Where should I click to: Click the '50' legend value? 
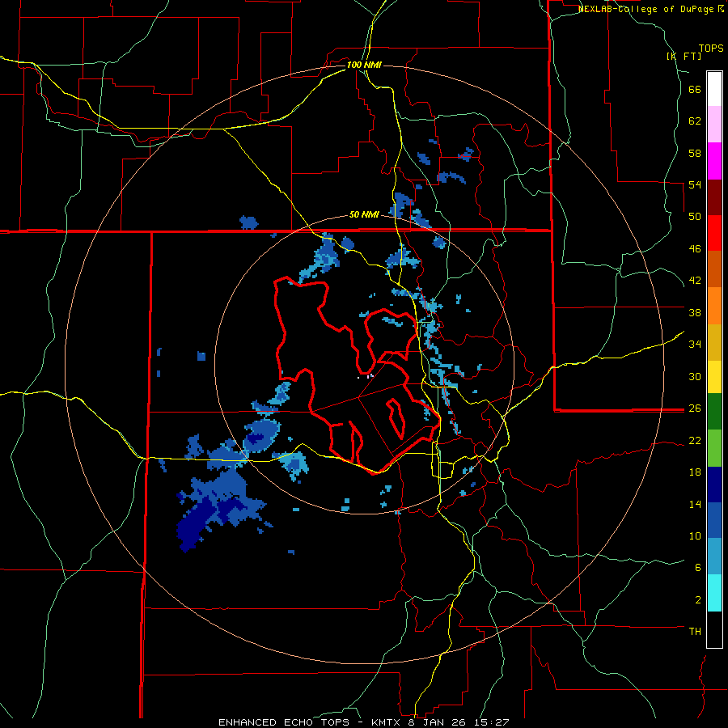[x=695, y=217]
